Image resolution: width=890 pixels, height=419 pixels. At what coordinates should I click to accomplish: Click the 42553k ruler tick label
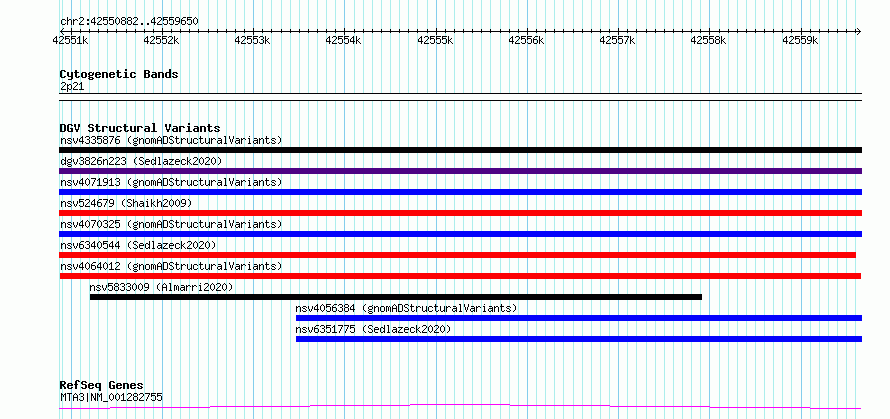[x=253, y=40]
